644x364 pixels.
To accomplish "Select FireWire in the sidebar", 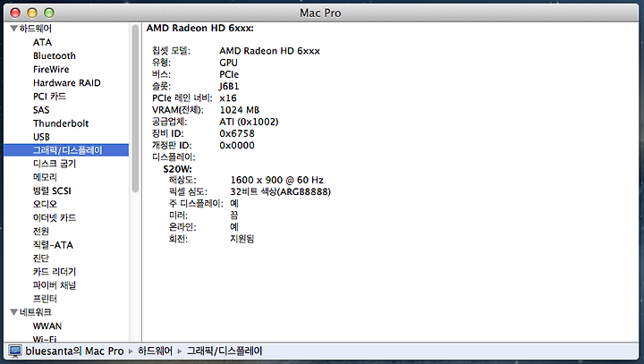I will 51,70.
